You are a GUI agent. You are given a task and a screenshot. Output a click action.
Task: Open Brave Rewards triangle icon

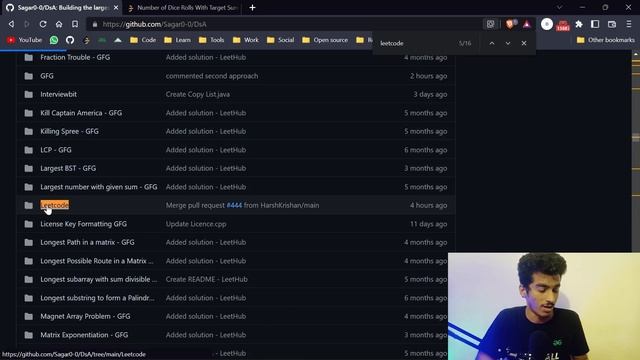tap(527, 24)
